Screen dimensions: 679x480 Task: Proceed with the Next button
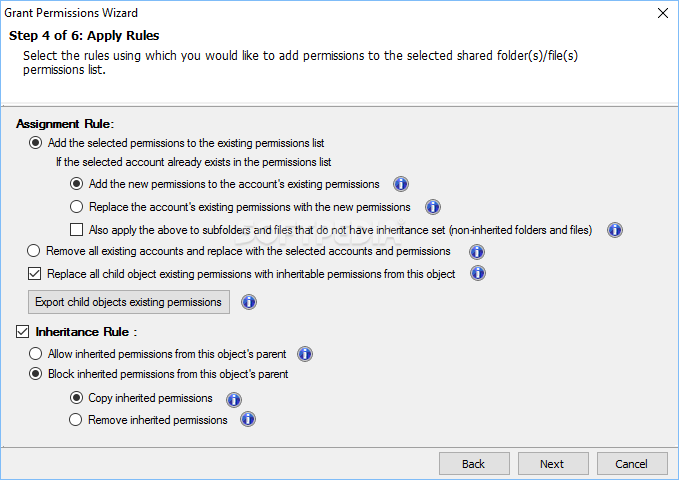pos(553,464)
